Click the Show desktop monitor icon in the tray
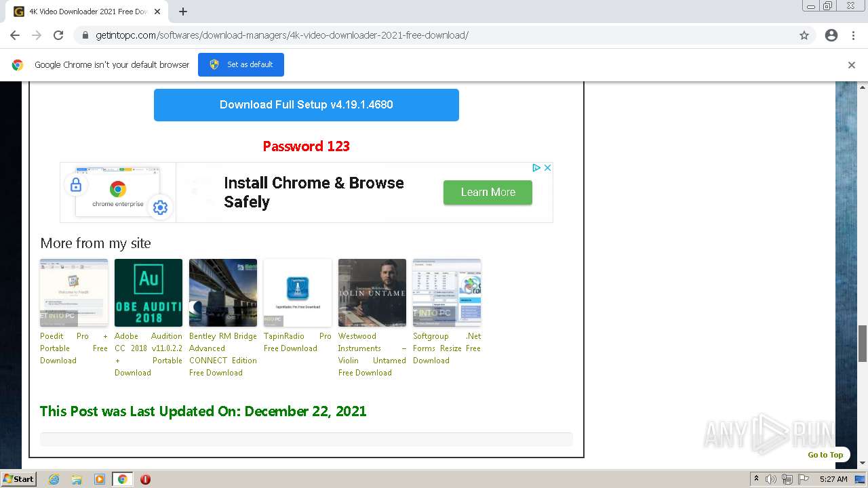The width and height of the screenshot is (868, 488). coord(860,479)
